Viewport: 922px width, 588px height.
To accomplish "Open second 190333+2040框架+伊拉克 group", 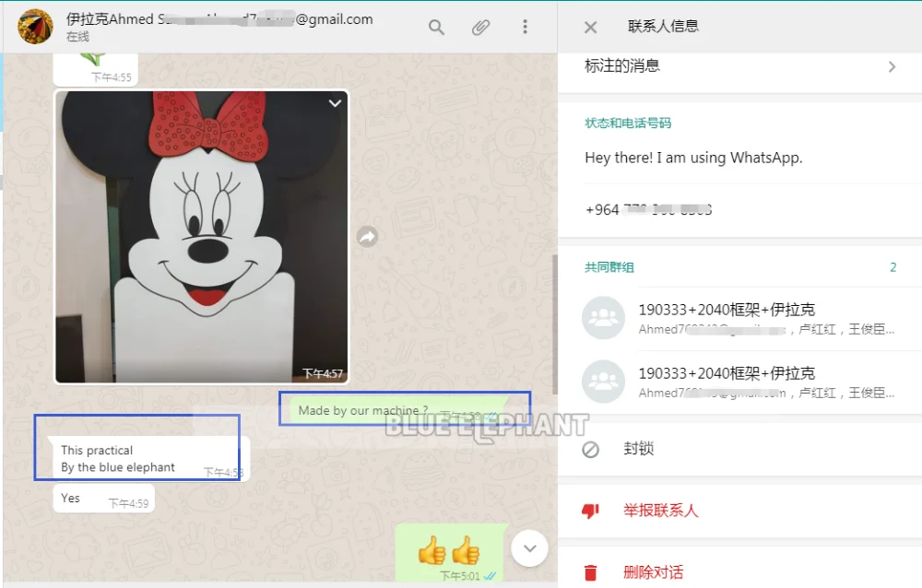I will tap(739, 382).
